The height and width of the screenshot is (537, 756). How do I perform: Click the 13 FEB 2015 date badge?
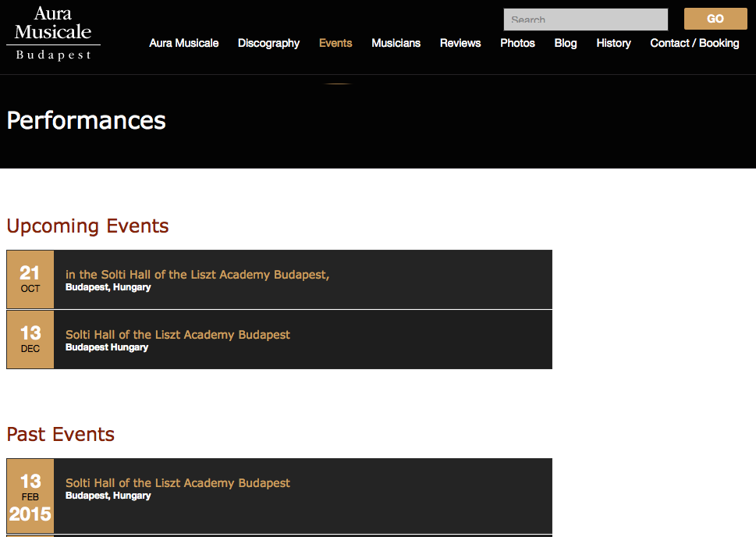pyautogui.click(x=30, y=496)
